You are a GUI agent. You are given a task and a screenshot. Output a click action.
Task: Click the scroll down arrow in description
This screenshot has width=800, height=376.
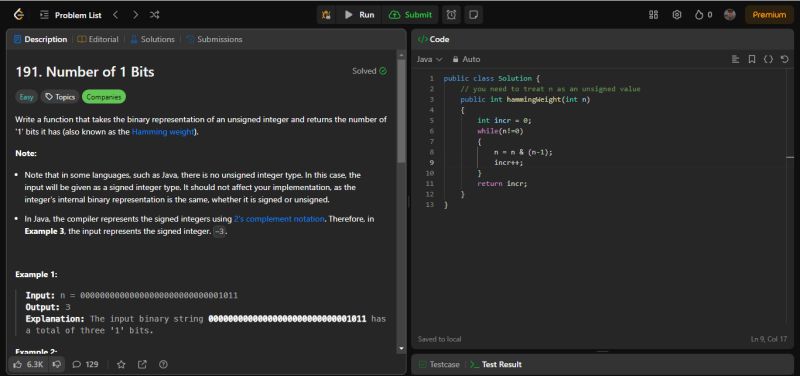[x=402, y=348]
